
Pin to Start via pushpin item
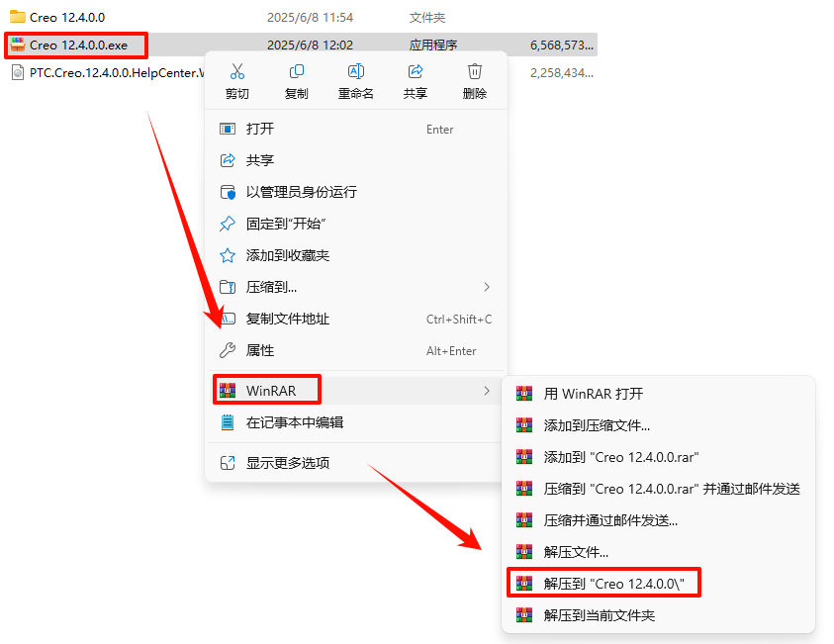point(356,224)
